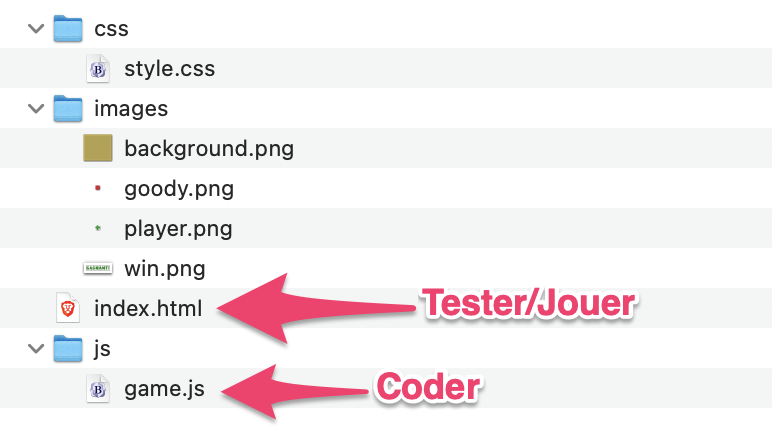Click the background.png thumbnail icon
This screenshot has width=772, height=434.
pyautogui.click(x=98, y=148)
